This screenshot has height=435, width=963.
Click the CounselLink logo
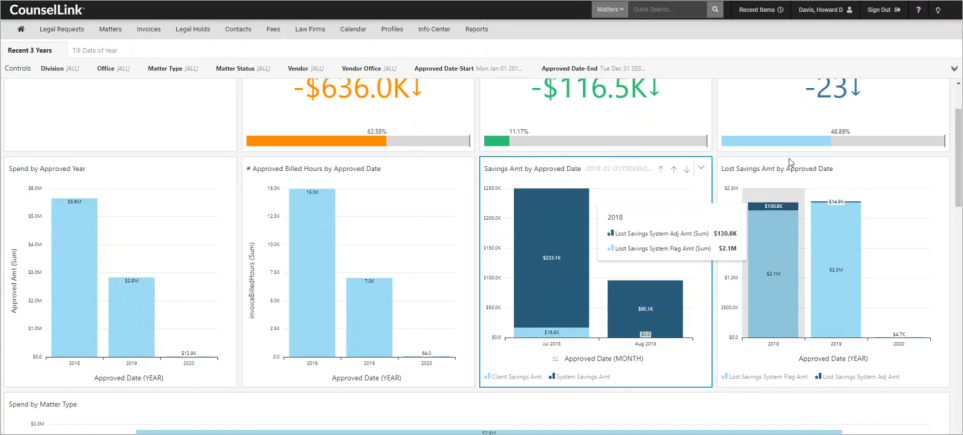click(x=47, y=10)
